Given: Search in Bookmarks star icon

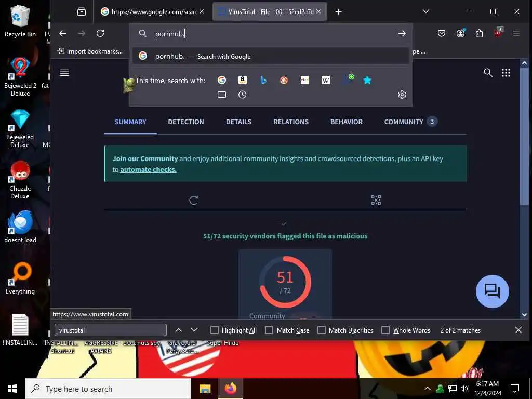Looking at the screenshot, I should pyautogui.click(x=367, y=80).
